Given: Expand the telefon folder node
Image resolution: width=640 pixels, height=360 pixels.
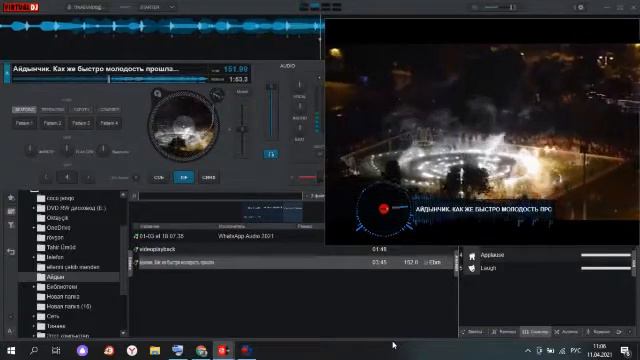Looking at the screenshot, I should click(34, 258).
